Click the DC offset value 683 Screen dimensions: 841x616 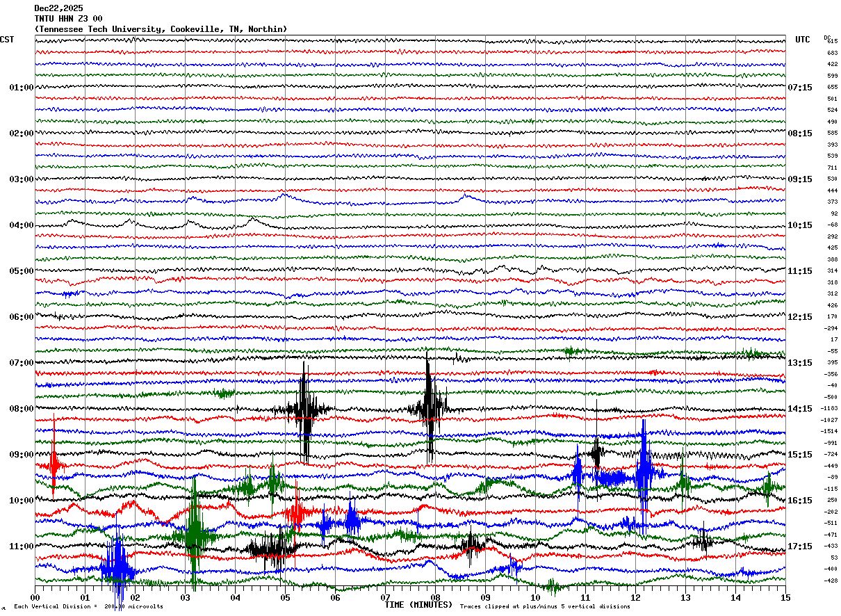coord(832,53)
